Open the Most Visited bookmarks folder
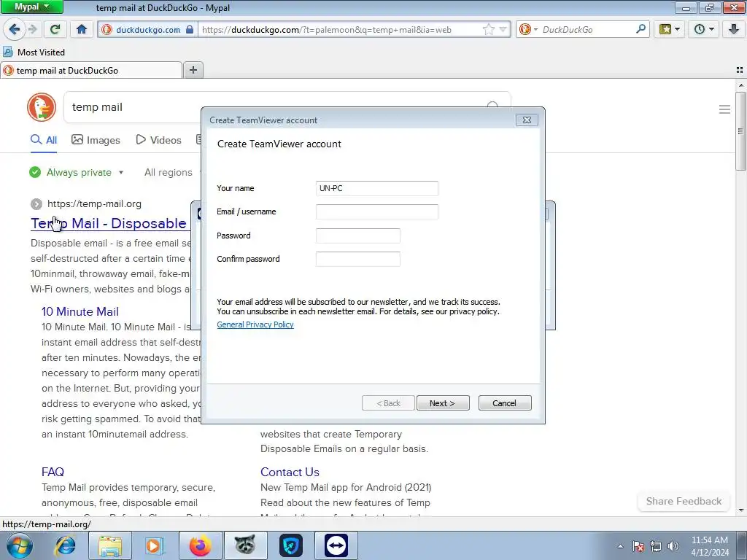Viewport: 747px width, 560px height. coord(34,52)
